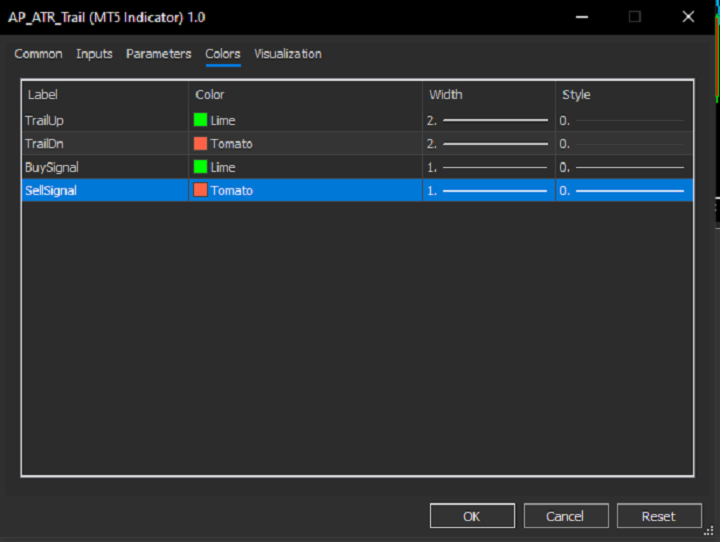Viewport: 720px width, 542px height.
Task: Open BuySignal width selector
Action: [x=489, y=167]
